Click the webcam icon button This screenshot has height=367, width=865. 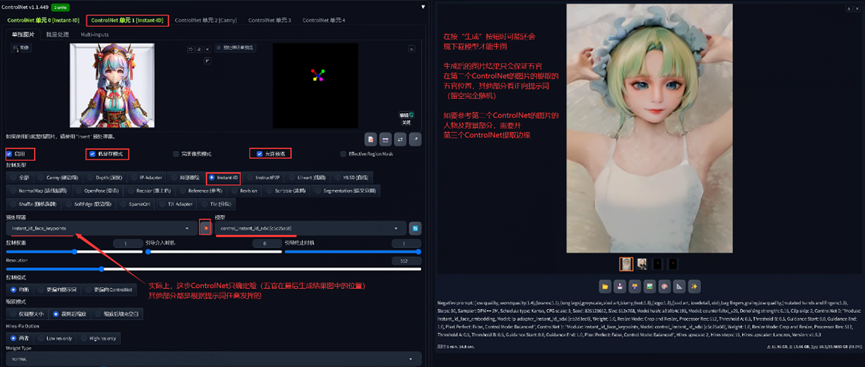tap(386, 139)
